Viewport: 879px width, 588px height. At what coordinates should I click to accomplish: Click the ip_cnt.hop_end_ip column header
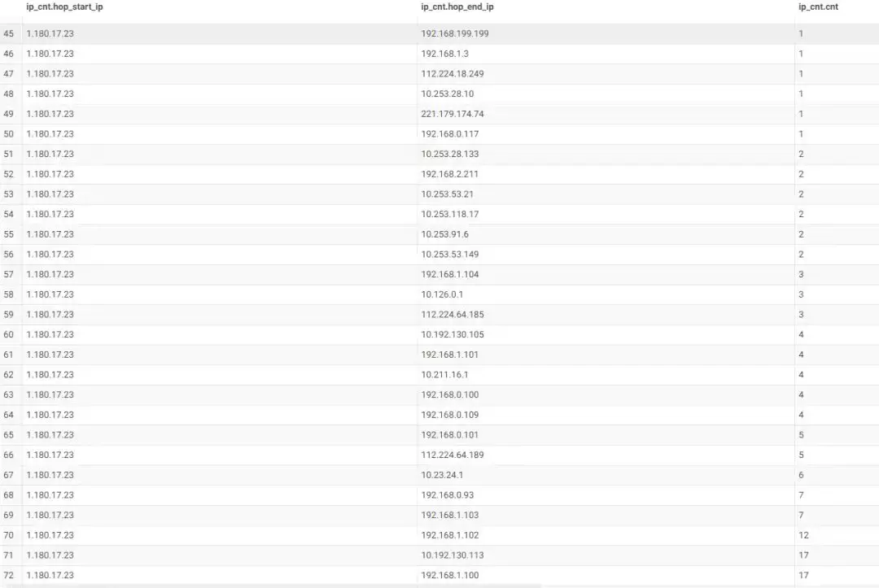click(x=457, y=7)
